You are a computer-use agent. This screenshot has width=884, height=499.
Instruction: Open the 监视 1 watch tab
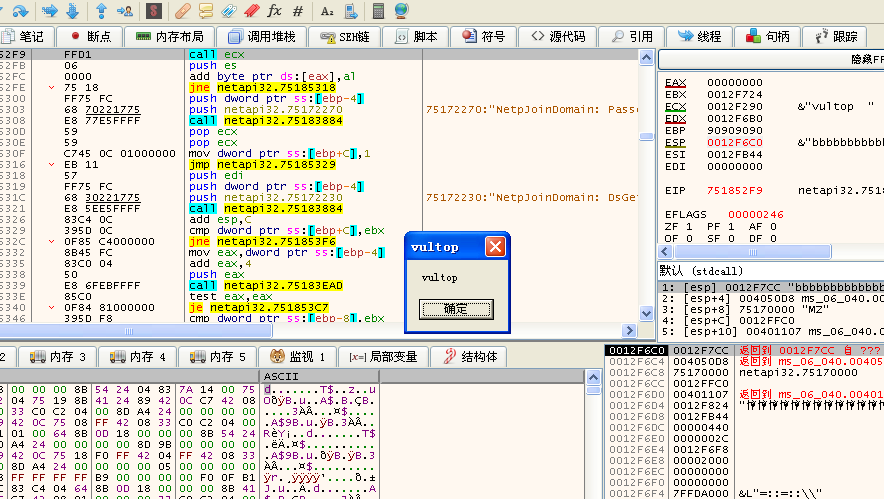[x=297, y=357]
